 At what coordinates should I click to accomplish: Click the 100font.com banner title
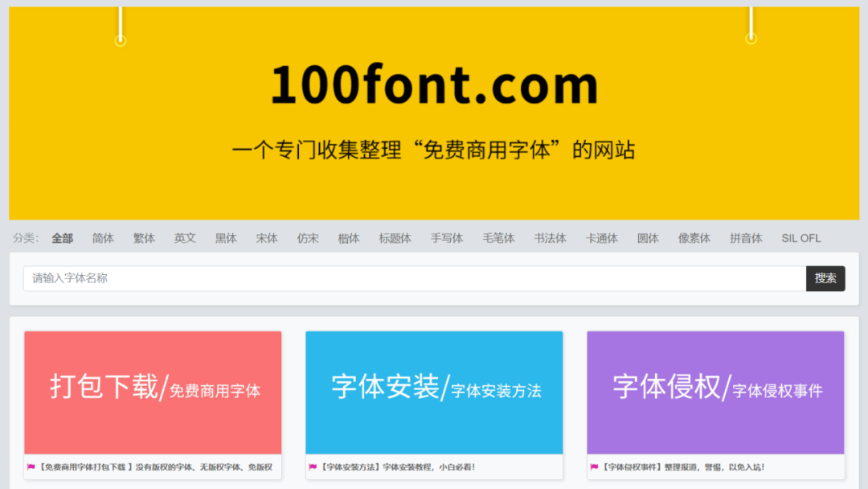click(x=435, y=84)
